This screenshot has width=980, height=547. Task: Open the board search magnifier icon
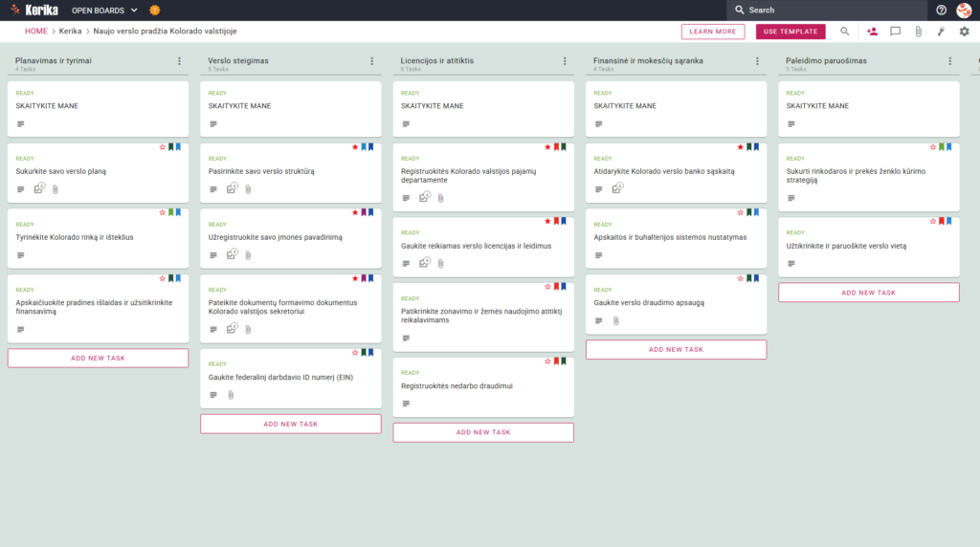click(x=844, y=32)
